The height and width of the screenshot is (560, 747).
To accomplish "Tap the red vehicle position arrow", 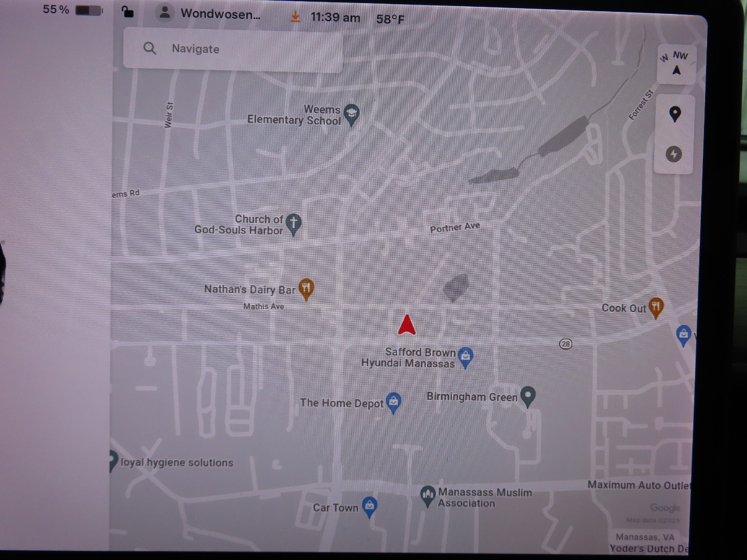I will [407, 325].
